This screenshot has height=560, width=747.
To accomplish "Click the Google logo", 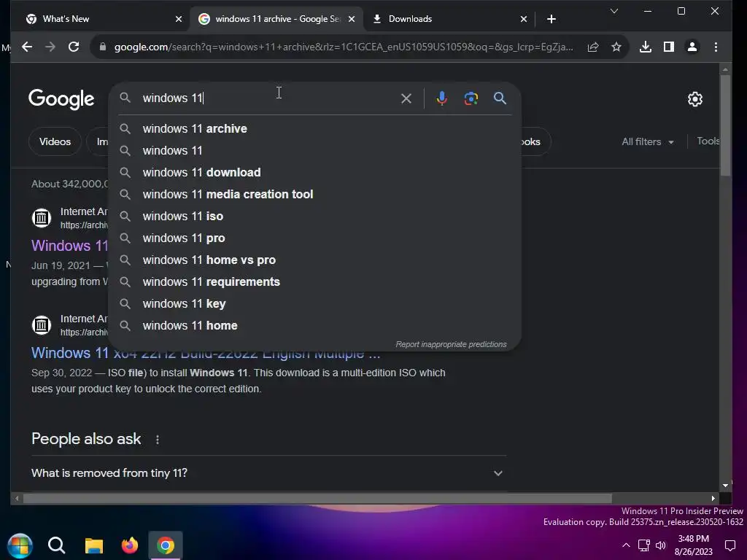I will [x=61, y=99].
